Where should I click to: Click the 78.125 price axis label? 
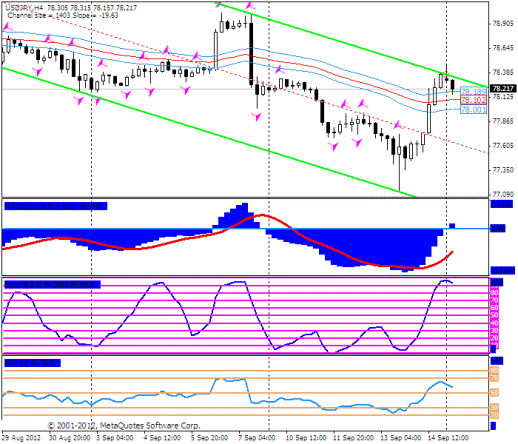(x=503, y=97)
